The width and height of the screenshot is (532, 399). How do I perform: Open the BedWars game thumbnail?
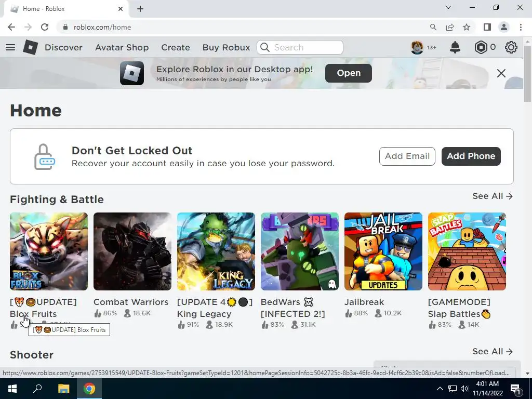point(300,251)
